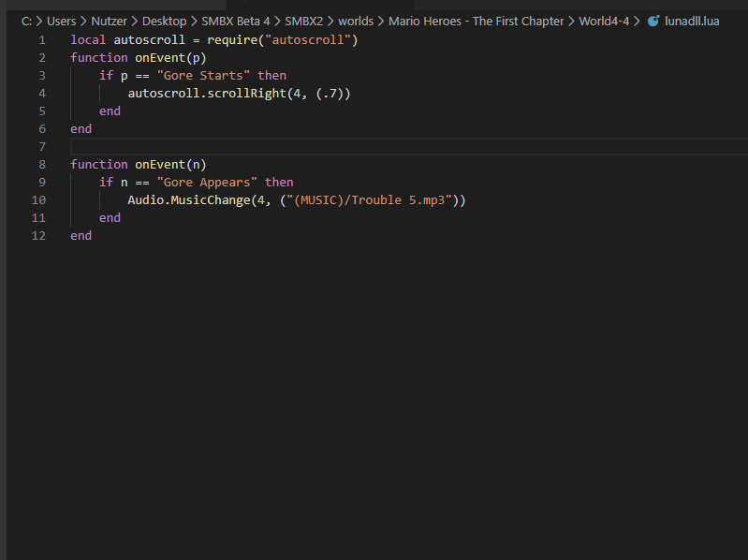Expand chevron after 'SMBX Beta 4' in breadcrumb
This screenshot has width=748, height=560.
(x=277, y=21)
